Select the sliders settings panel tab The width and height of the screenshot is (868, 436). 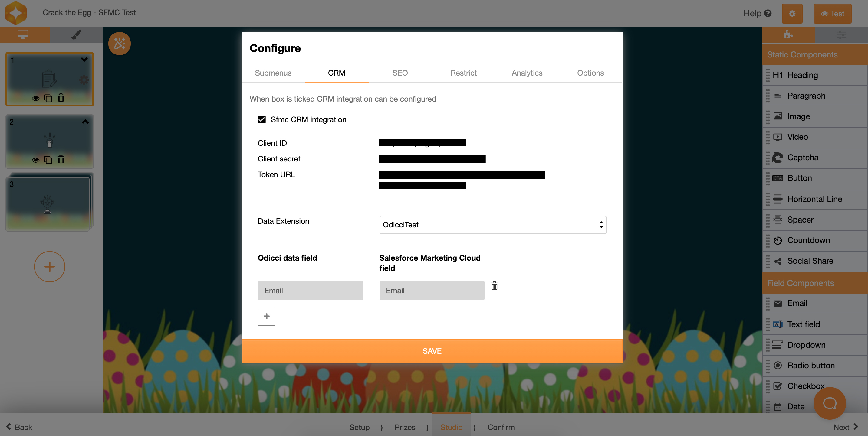841,35
